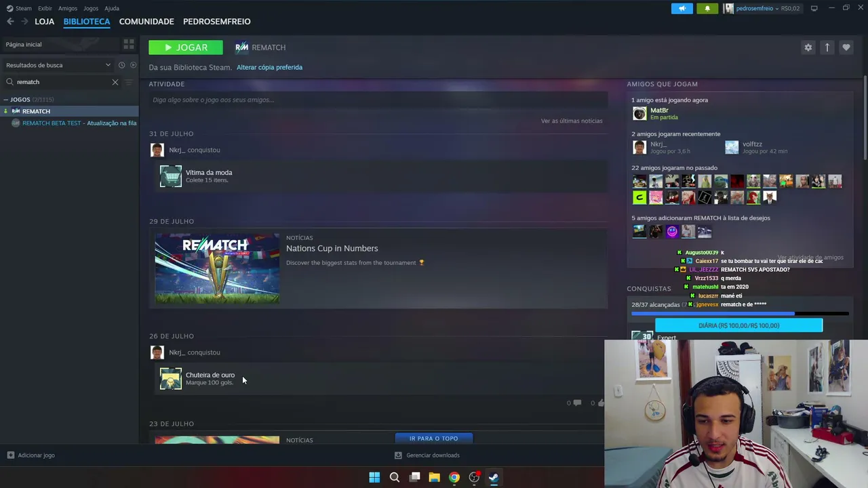
Task: Open the announcements megaphone button
Action: coord(682,8)
